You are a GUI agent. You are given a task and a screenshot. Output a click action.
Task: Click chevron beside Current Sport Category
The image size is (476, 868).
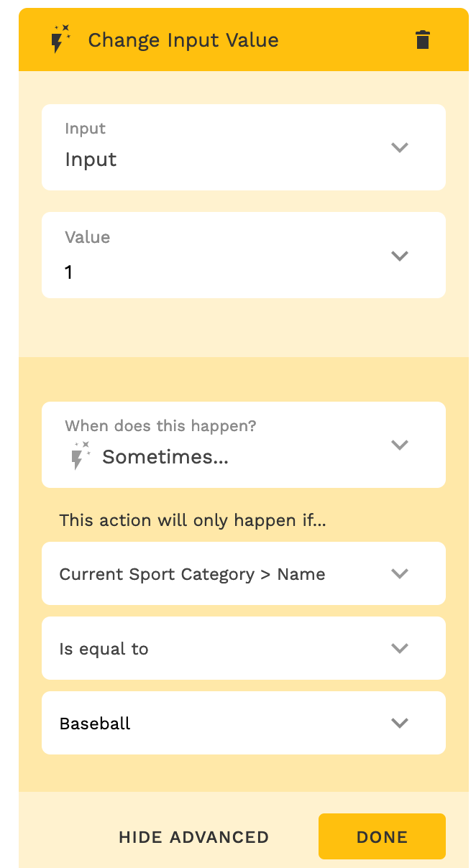(399, 573)
